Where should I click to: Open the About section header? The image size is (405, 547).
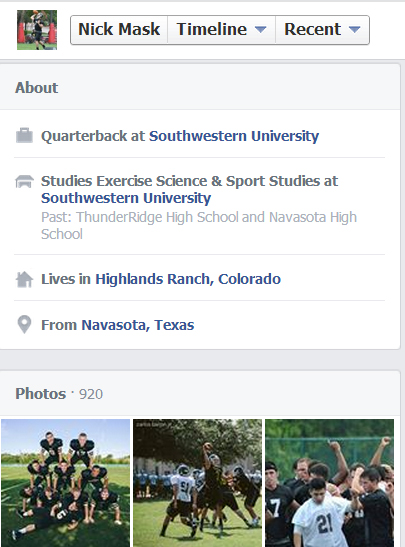[36, 88]
